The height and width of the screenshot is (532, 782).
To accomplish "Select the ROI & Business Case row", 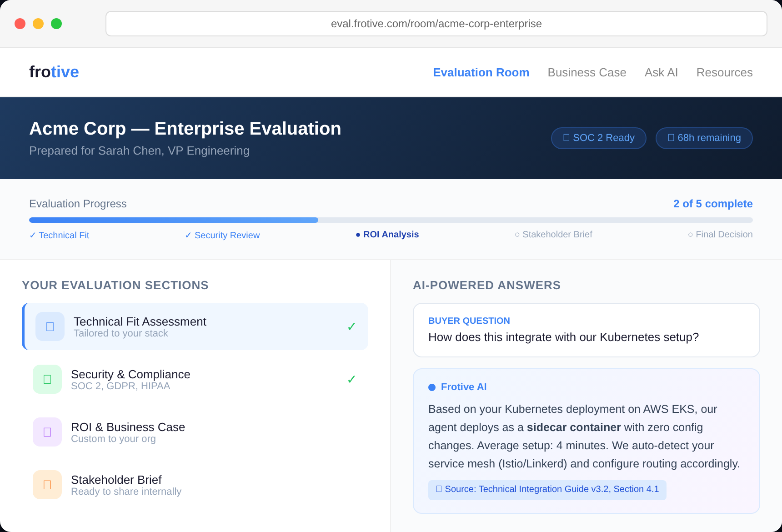I will click(x=195, y=432).
